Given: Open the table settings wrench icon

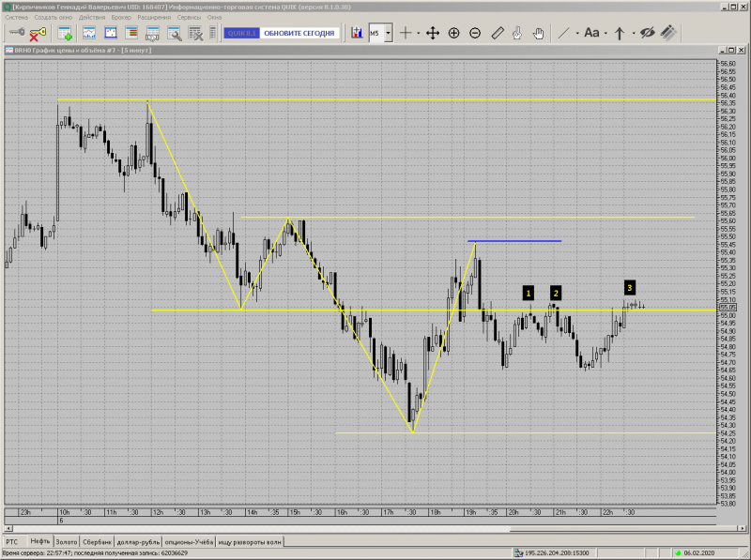Looking at the screenshot, I should tap(174, 33).
